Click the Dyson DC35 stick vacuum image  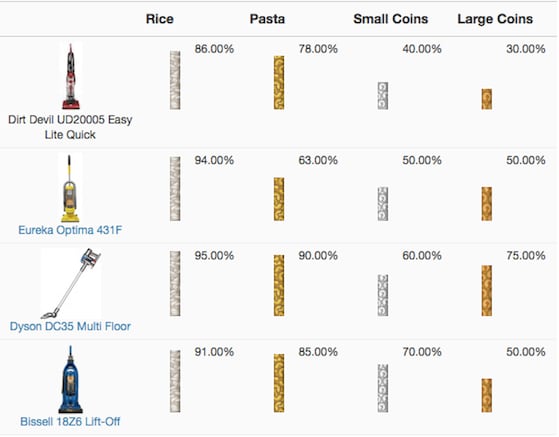tap(71, 283)
